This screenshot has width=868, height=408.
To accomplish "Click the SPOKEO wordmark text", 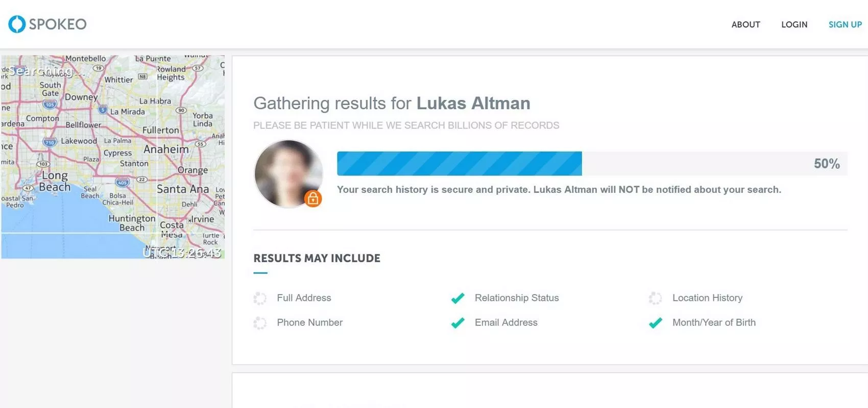I will (58, 24).
